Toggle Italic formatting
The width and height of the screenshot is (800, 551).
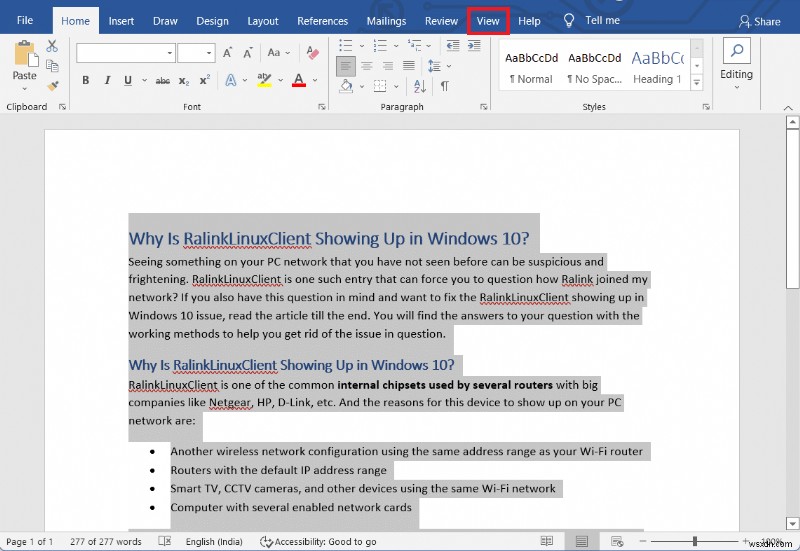pyautogui.click(x=105, y=80)
